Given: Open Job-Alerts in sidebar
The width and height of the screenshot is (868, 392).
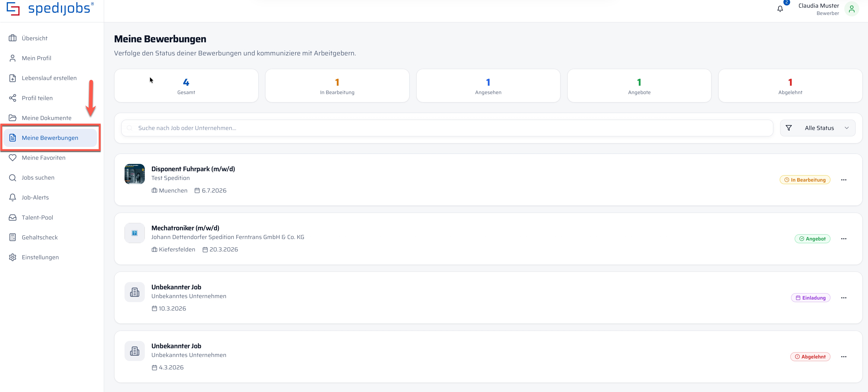Looking at the screenshot, I should pos(50,197).
